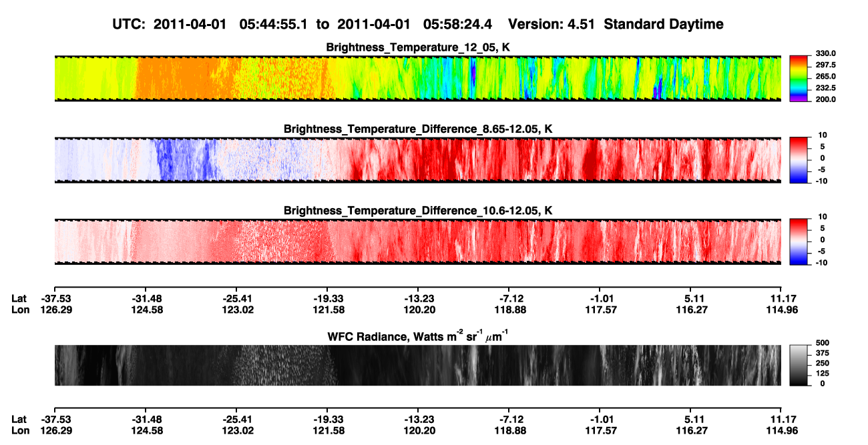868x445 pixels.
Task: Click the 'Lat' label of the bottom axis
Action: (x=19, y=419)
